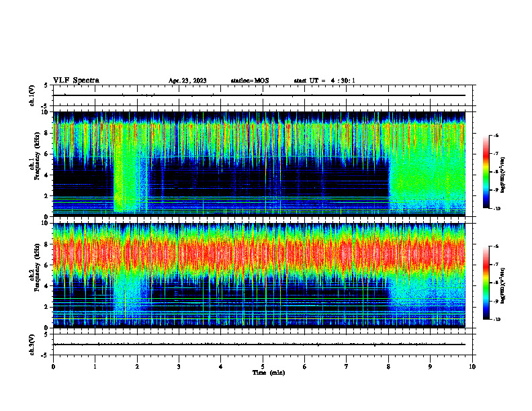The height and width of the screenshot is (411, 532).
Task: Click the ch.3 voltage trace panel
Action: [263, 345]
